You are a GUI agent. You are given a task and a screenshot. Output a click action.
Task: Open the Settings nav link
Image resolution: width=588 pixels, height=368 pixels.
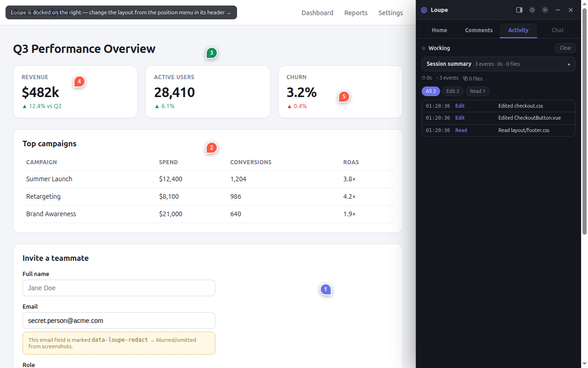point(390,13)
